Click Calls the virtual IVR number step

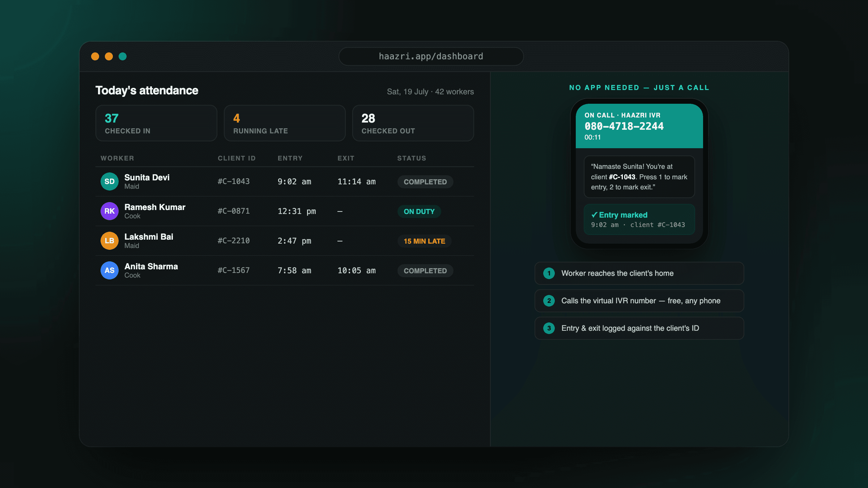(639, 301)
